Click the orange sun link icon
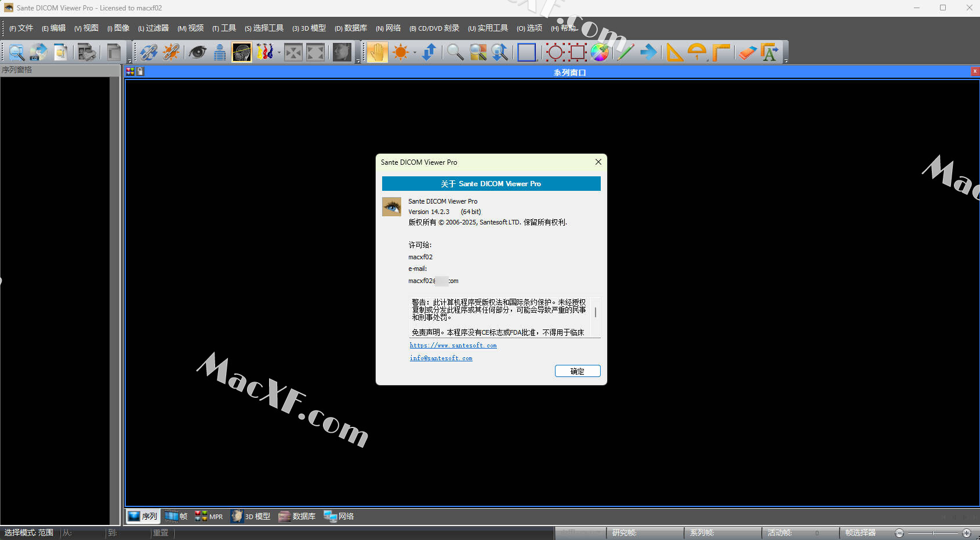 [171, 52]
